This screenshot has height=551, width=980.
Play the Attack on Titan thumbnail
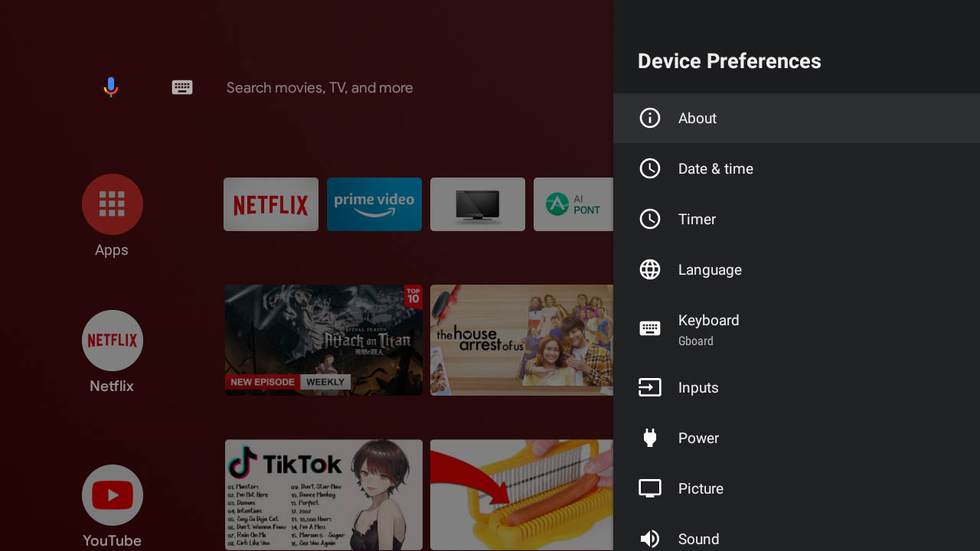pyautogui.click(x=323, y=341)
